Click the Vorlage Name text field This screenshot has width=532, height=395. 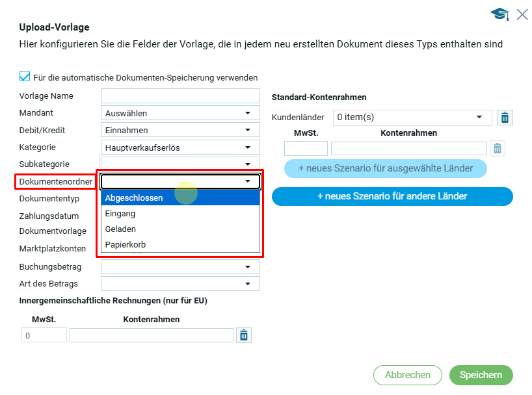coord(180,96)
